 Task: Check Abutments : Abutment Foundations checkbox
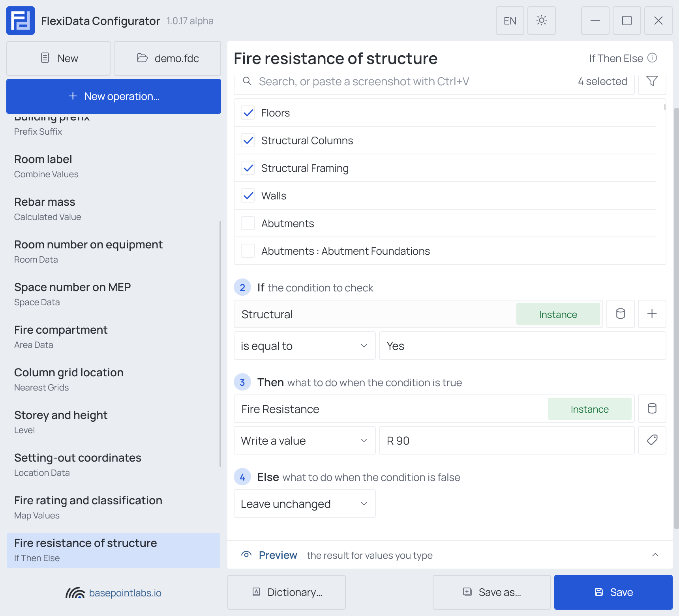point(248,251)
